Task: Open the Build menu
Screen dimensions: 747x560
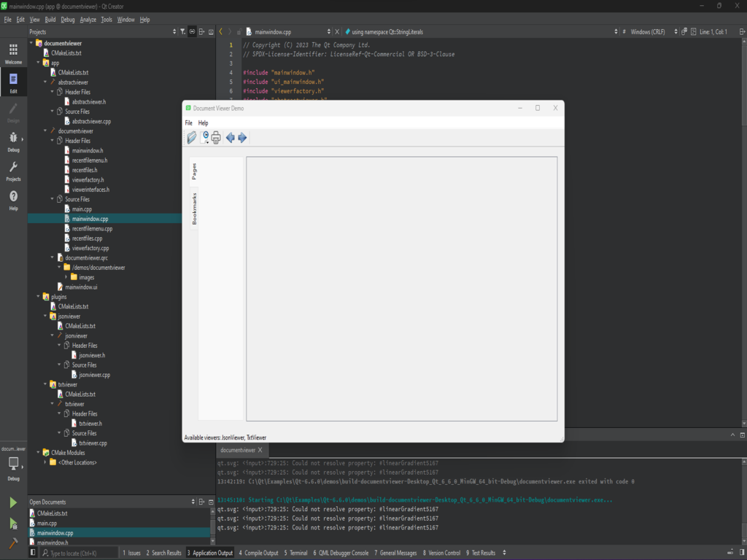Action: [x=50, y=20]
